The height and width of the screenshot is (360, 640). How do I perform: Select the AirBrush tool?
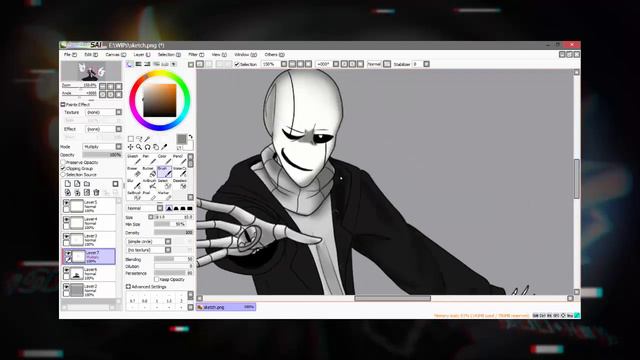[149, 184]
